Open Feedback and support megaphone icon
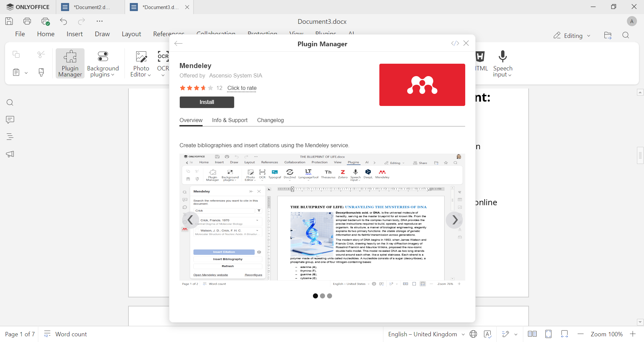Screen dimensions: 644x342 (x=10, y=154)
